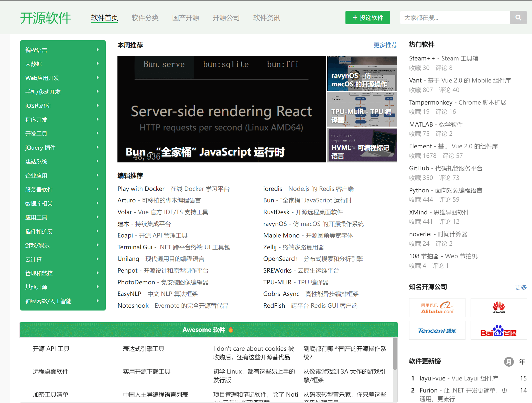Expand the jQuery 插件 category arrow
532x403 pixels.
click(x=98, y=147)
